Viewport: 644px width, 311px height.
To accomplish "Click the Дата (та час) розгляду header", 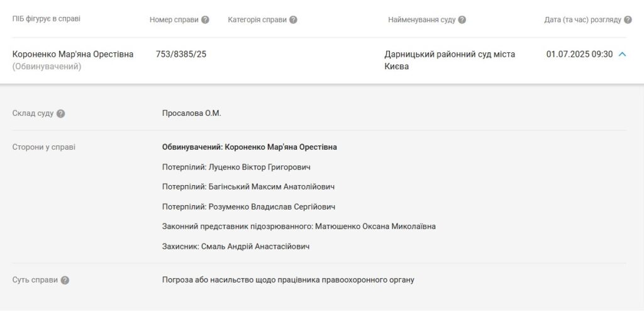I will click(x=583, y=20).
